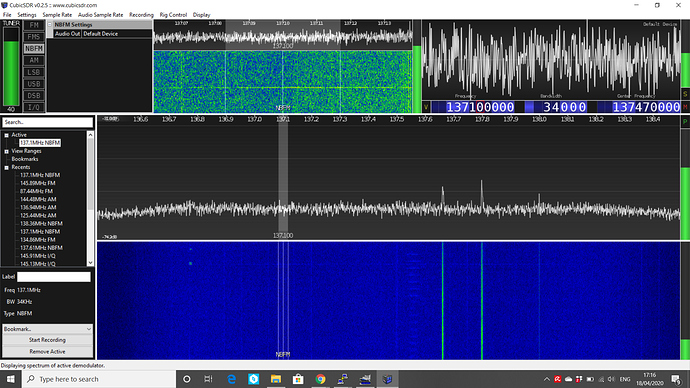Viewport: 690px width, 388px height.
Task: Click the CubicSDR taskbar icon
Action: tap(387, 379)
